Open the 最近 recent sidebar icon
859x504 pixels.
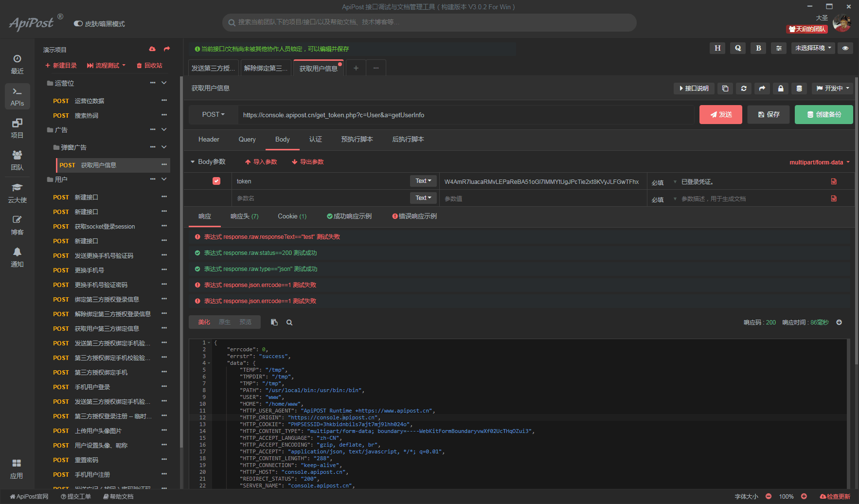17,64
